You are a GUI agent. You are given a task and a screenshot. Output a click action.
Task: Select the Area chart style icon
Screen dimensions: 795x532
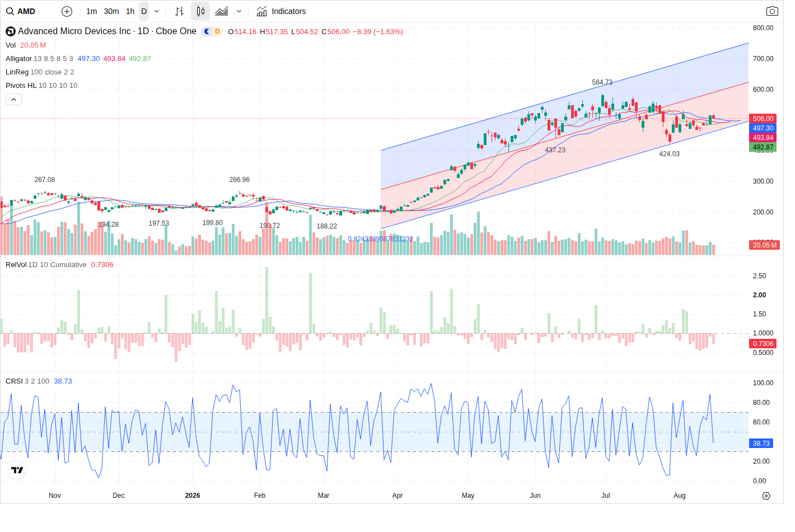[x=222, y=11]
